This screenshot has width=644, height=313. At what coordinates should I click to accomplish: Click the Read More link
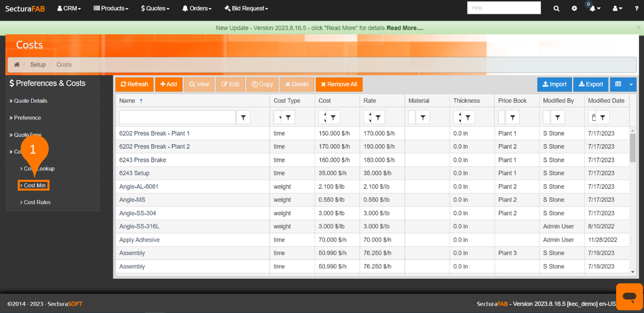coord(404,28)
